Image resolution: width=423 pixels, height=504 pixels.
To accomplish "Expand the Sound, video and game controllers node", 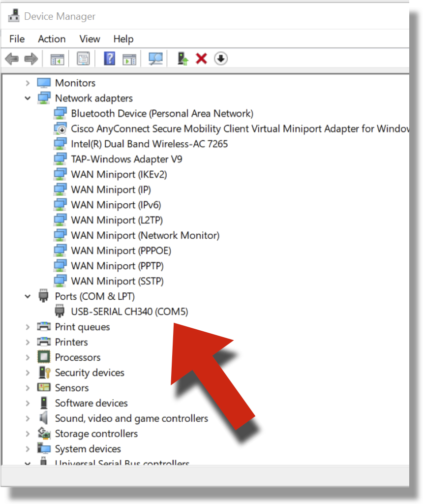I will click(x=28, y=419).
